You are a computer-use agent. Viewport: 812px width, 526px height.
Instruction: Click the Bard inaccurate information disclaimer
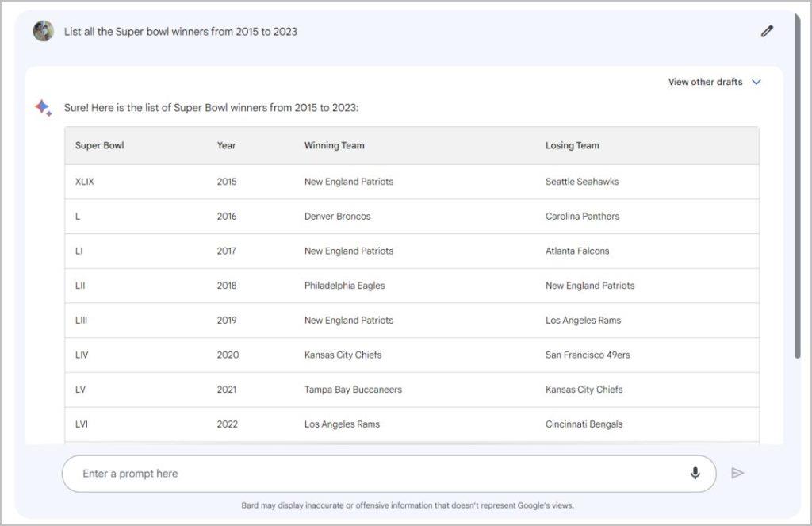coord(408,505)
